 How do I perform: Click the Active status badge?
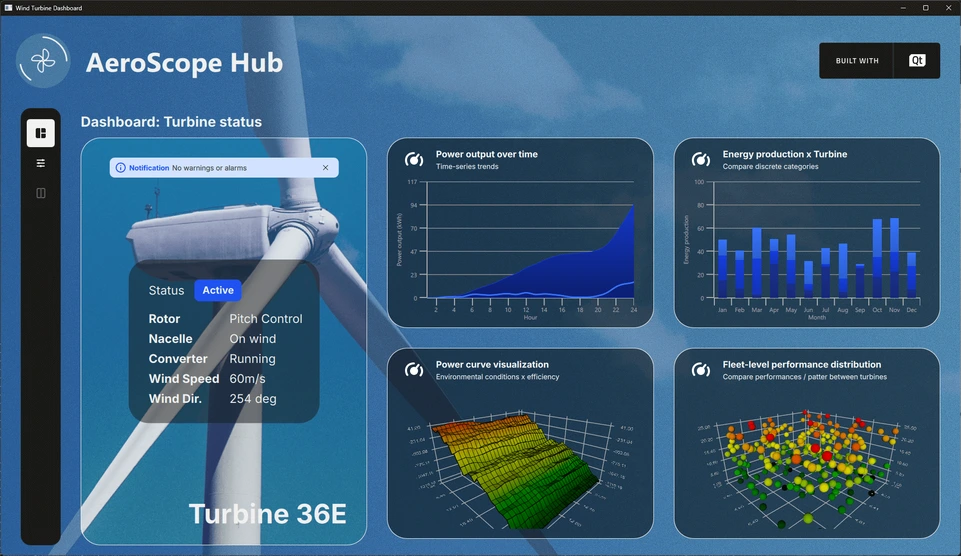click(218, 290)
